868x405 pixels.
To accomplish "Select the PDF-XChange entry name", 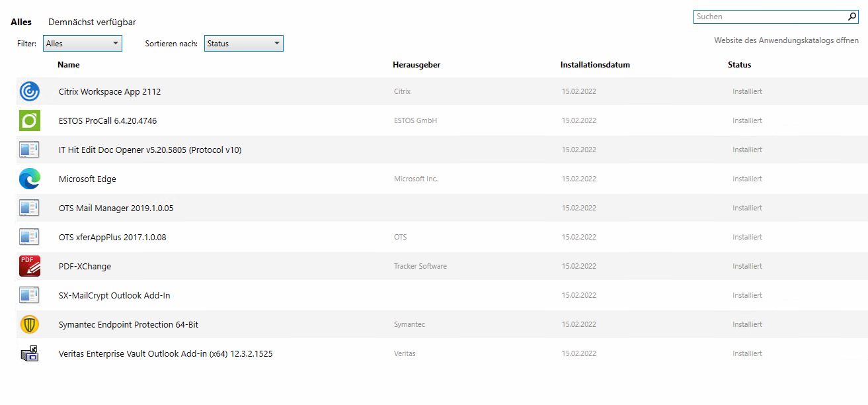I will click(85, 266).
